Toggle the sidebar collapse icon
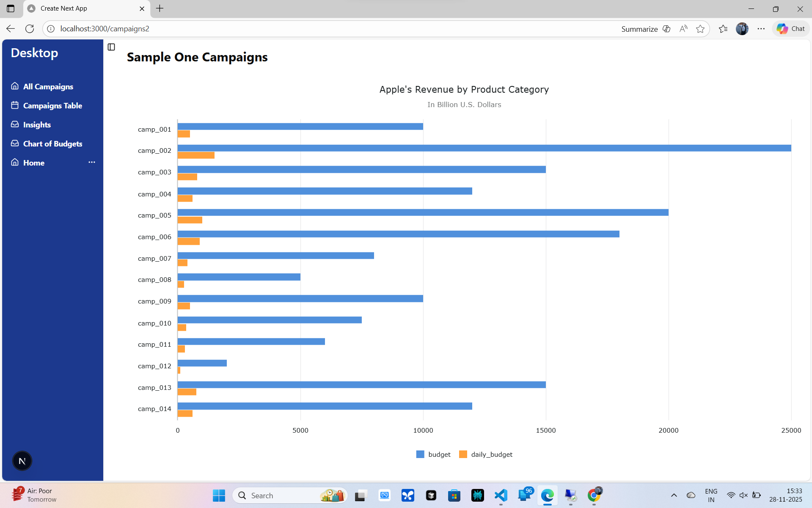 tap(111, 47)
